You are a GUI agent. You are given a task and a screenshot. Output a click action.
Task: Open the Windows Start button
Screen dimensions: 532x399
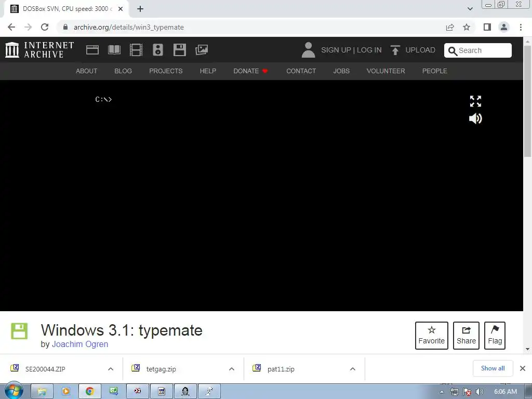click(14, 391)
